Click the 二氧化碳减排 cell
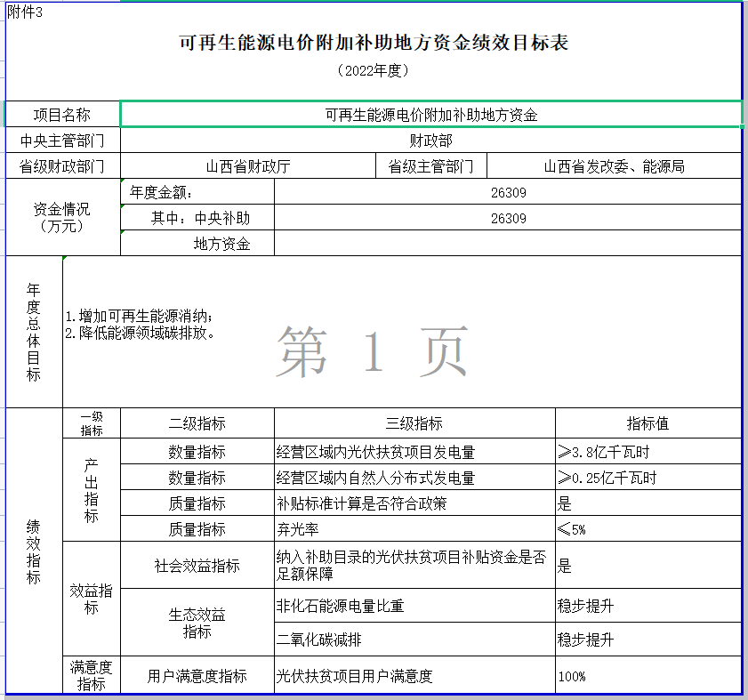 (414, 640)
